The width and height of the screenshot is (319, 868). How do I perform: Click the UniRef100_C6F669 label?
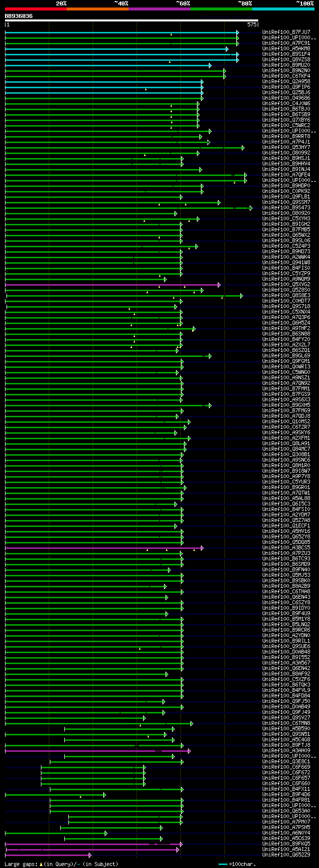[x=286, y=767]
